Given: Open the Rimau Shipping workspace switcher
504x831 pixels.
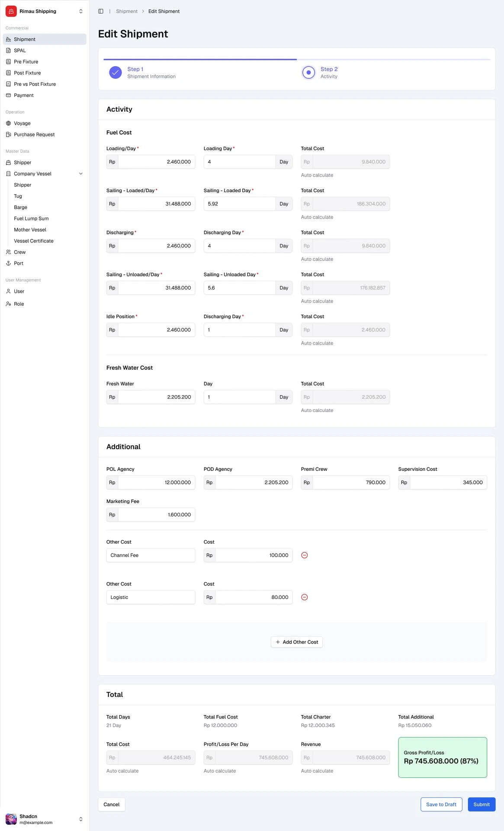Looking at the screenshot, I should (x=80, y=11).
